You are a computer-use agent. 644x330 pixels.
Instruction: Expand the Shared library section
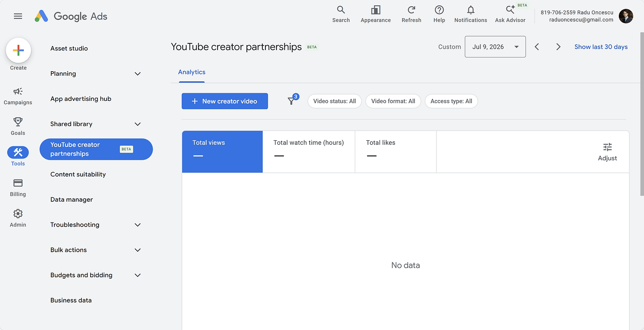[x=138, y=124]
